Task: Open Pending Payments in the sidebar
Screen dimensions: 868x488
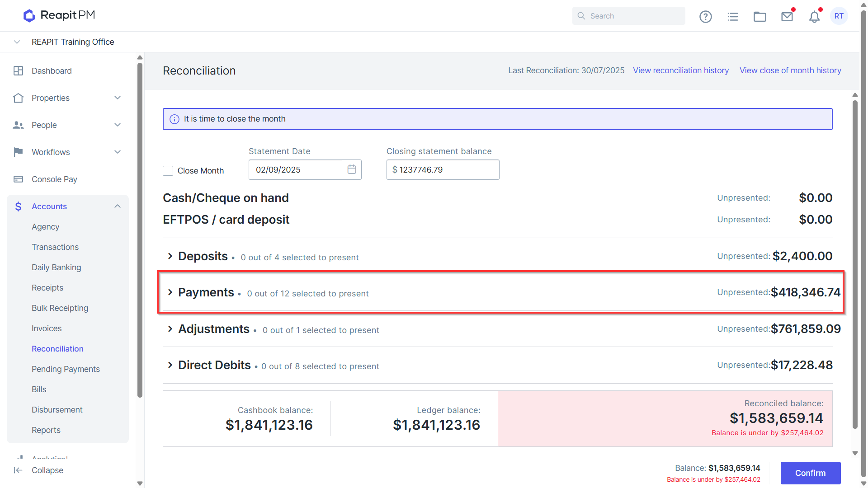Action: 66,369
